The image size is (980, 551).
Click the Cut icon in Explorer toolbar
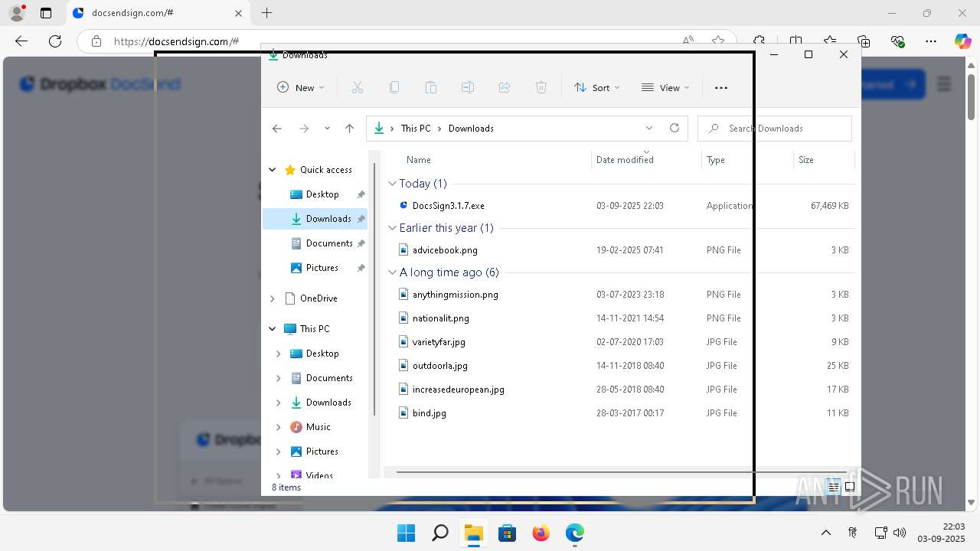358,88
